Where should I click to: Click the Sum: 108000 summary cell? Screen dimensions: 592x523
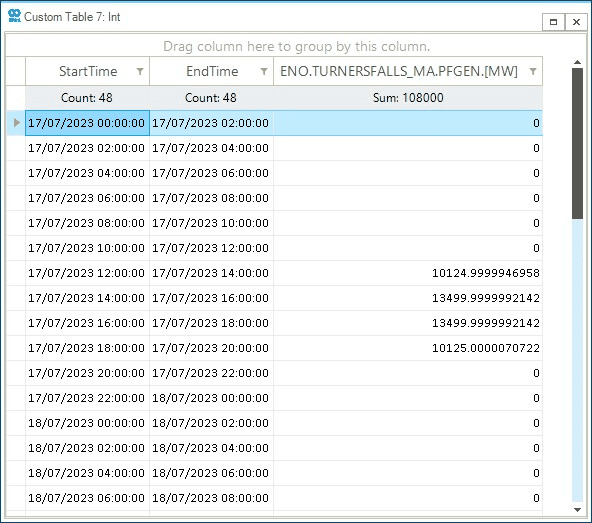408,98
